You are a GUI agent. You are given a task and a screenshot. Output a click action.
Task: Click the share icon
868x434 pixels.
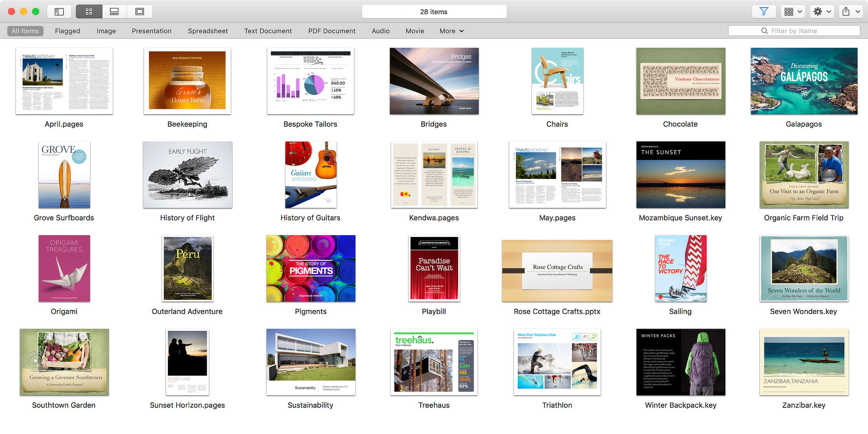(x=846, y=12)
